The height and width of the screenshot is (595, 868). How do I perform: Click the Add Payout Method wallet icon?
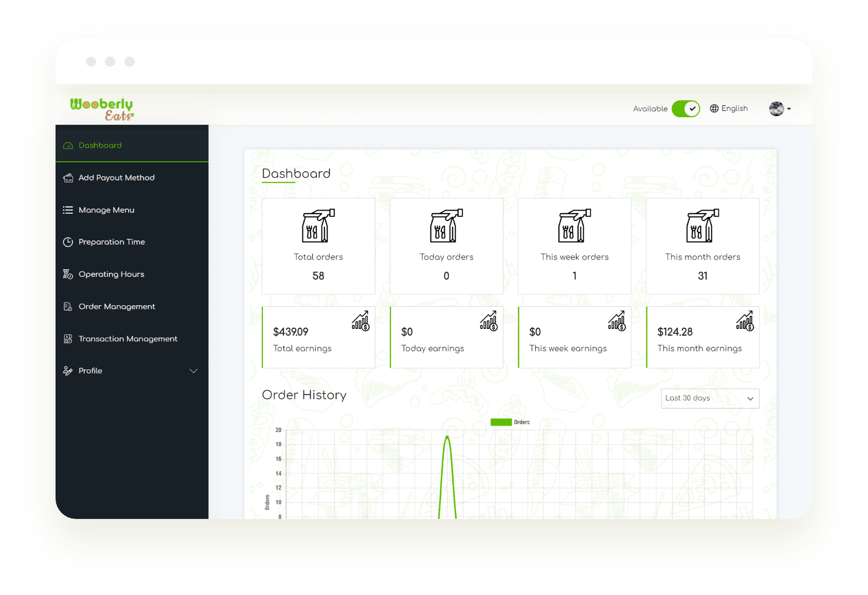[68, 178]
